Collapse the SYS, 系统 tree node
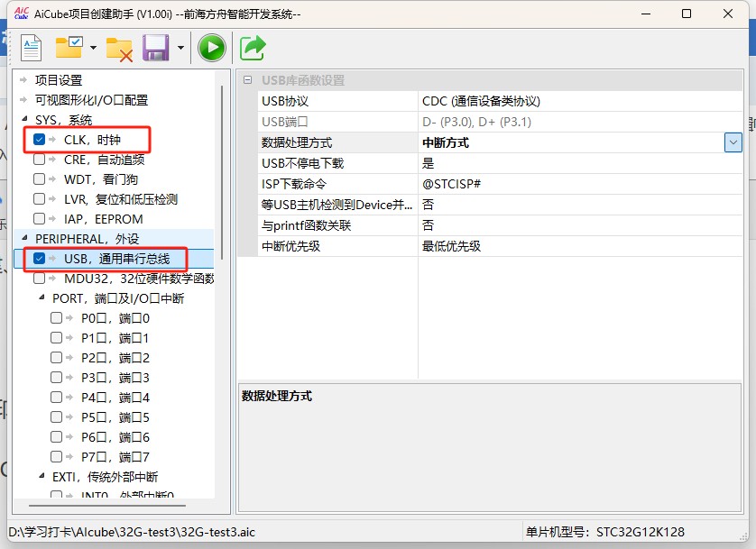This screenshot has height=549, width=756. pyautogui.click(x=24, y=119)
